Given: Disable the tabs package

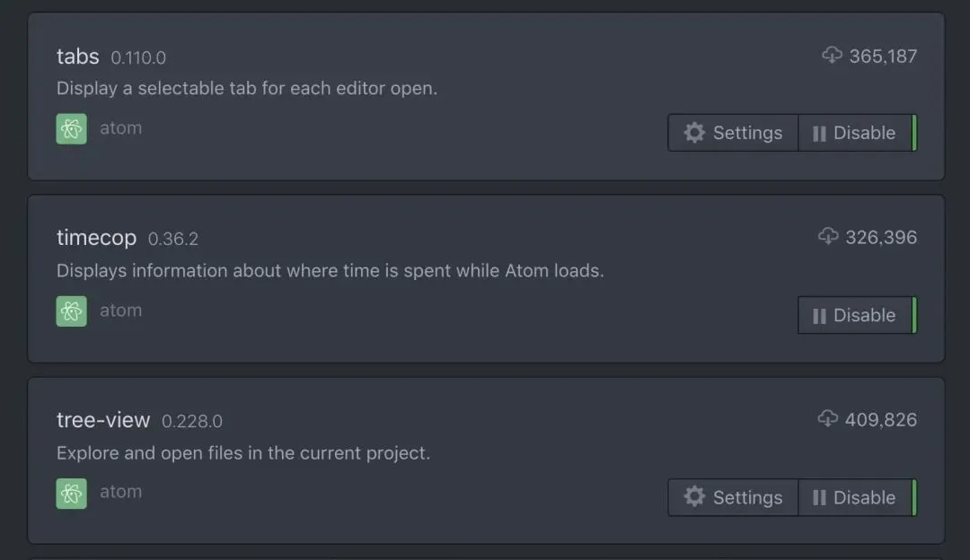Looking at the screenshot, I should (855, 133).
